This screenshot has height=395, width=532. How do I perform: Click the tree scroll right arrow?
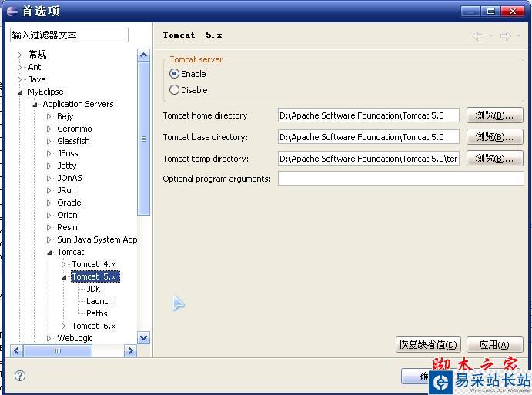130,350
